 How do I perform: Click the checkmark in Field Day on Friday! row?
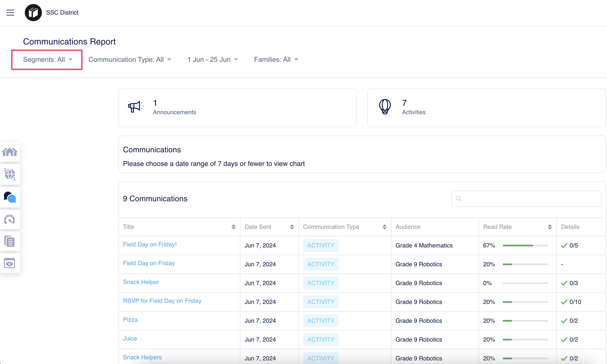coord(564,246)
